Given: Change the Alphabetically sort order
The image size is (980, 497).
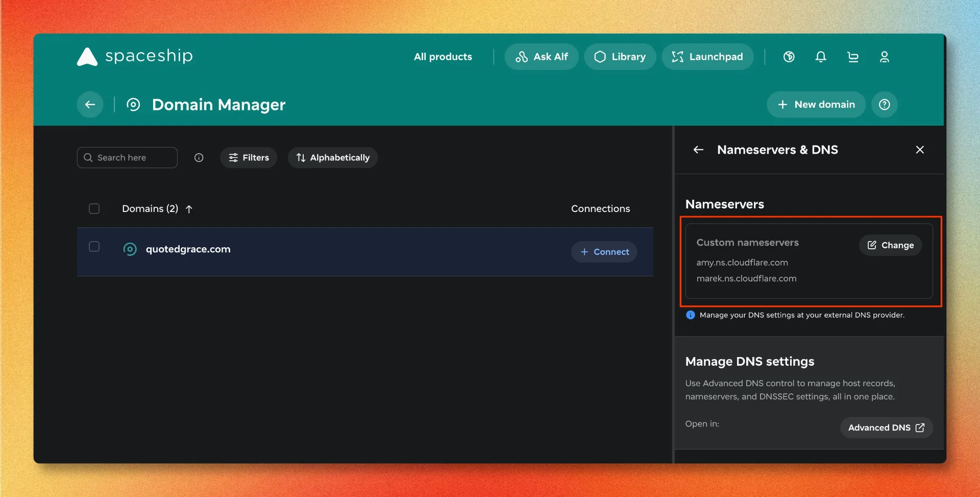Looking at the screenshot, I should point(333,157).
